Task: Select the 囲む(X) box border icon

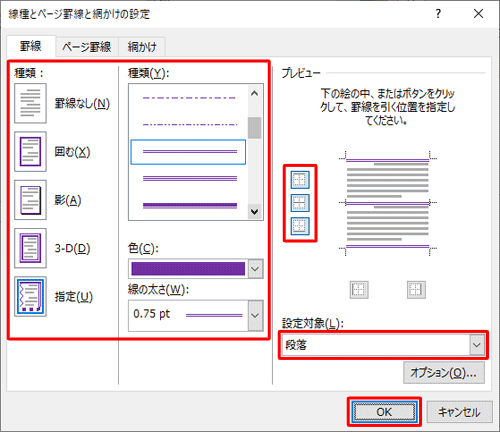Action: pos(30,152)
